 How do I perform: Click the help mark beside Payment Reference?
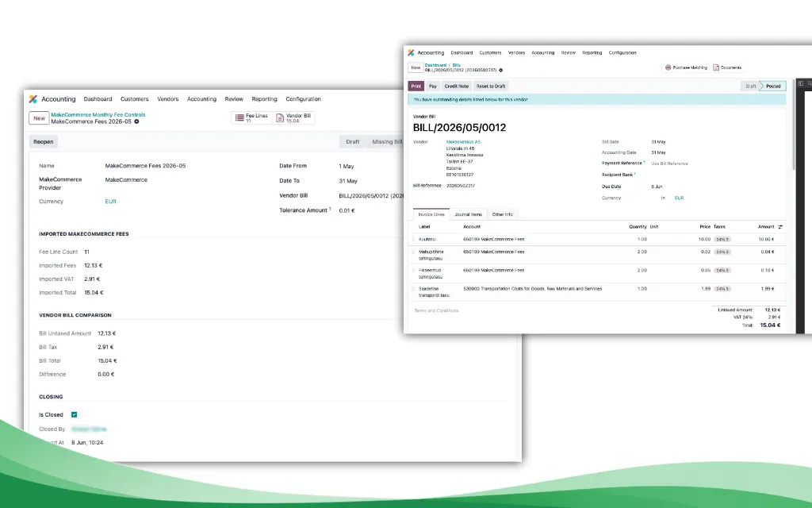click(644, 162)
